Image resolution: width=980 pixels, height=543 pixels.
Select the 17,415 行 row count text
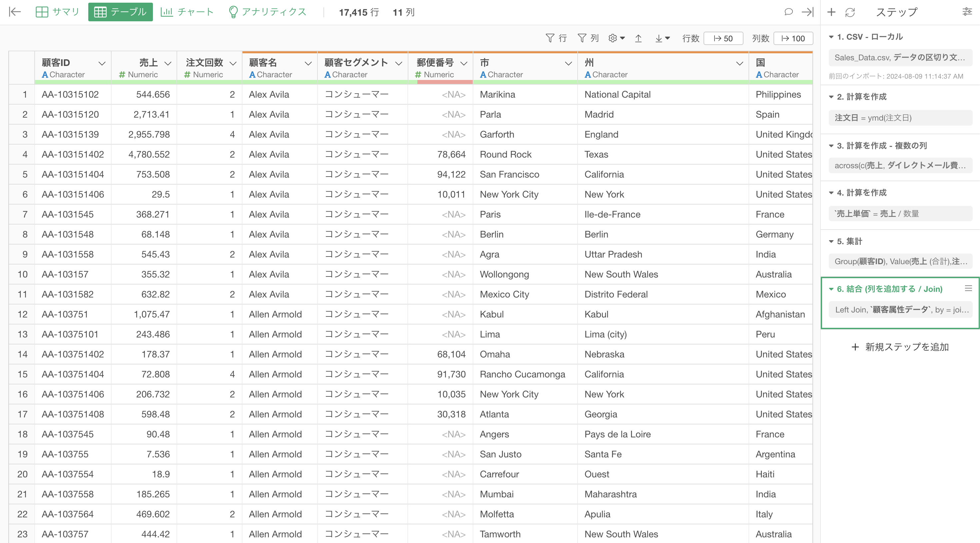click(359, 12)
